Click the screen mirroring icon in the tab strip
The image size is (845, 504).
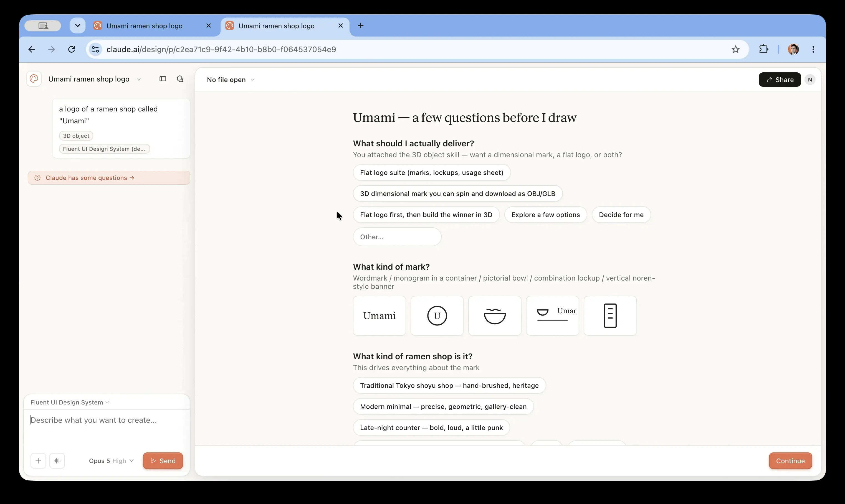[43, 26]
